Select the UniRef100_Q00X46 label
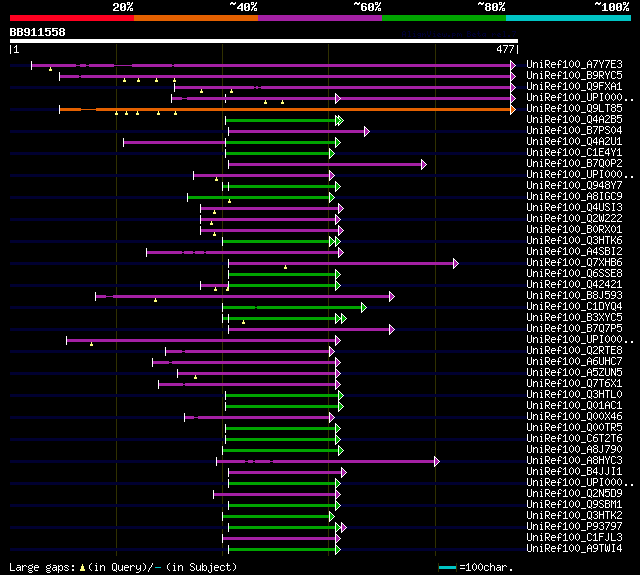This screenshot has height=575, width=640. pyautogui.click(x=574, y=417)
